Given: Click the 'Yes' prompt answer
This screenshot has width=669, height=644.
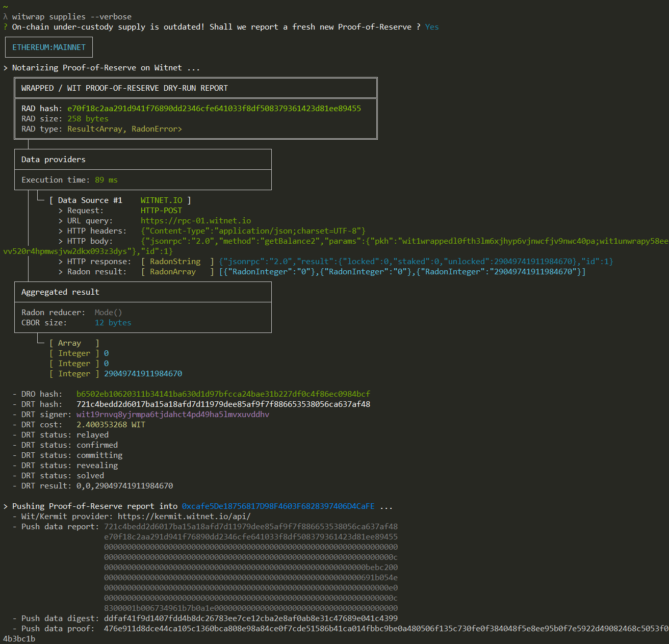Looking at the screenshot, I should click(432, 27).
